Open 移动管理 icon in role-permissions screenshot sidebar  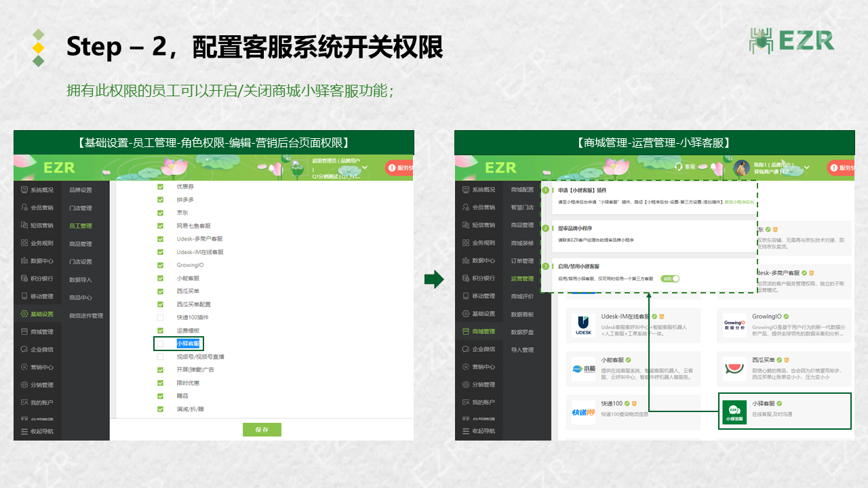point(24,296)
